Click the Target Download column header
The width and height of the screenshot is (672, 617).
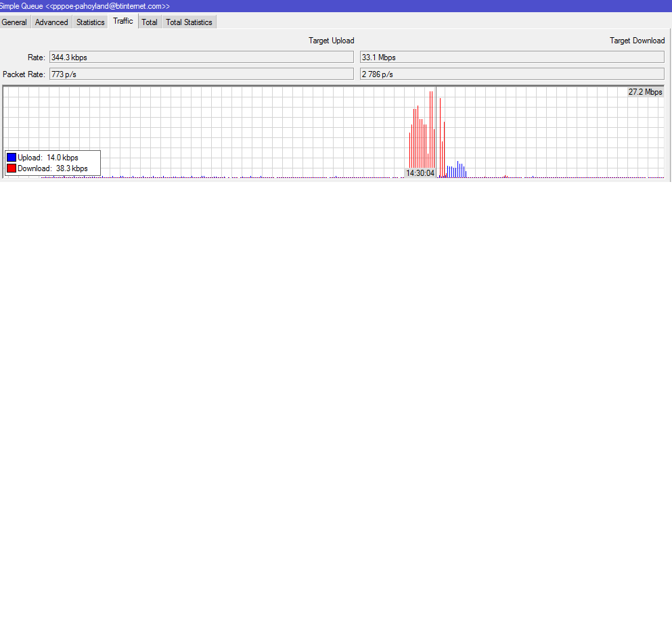tap(637, 41)
